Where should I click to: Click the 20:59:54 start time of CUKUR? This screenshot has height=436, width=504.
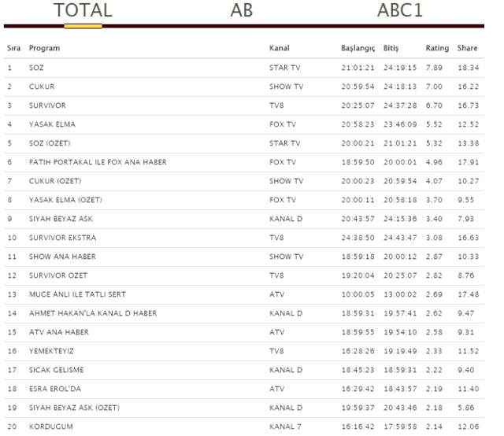tap(358, 87)
